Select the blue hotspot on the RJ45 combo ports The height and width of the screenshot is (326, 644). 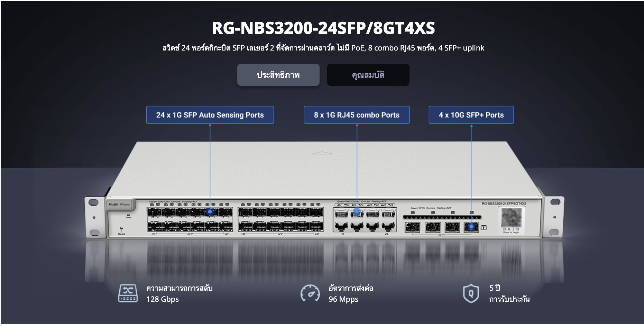tap(357, 211)
